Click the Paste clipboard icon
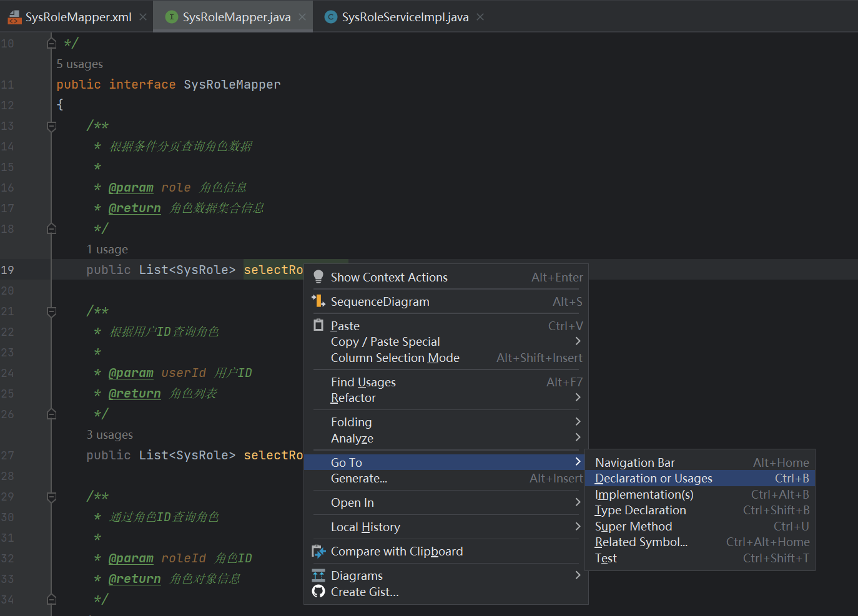Screen dimensions: 858x616 (x=318, y=325)
